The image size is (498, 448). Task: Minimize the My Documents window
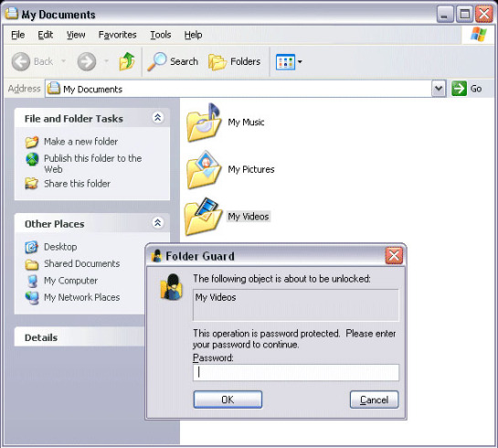[x=444, y=14]
